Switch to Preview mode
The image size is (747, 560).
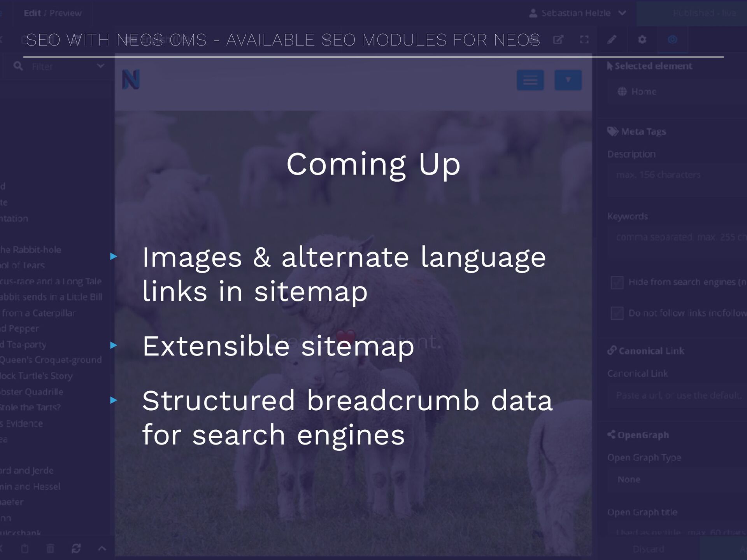pyautogui.click(x=66, y=13)
